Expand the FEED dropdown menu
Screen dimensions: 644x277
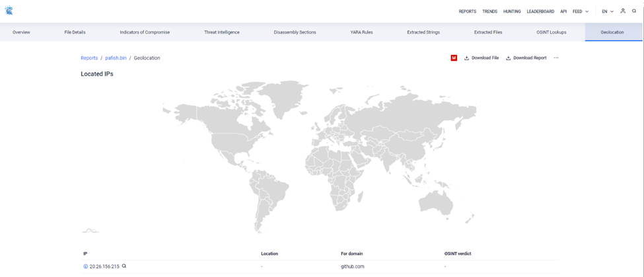point(581,11)
